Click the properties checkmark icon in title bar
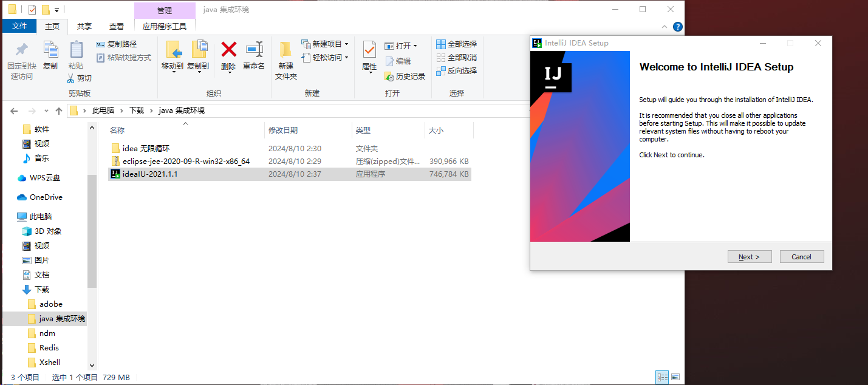This screenshot has width=868, height=385. 32,10
